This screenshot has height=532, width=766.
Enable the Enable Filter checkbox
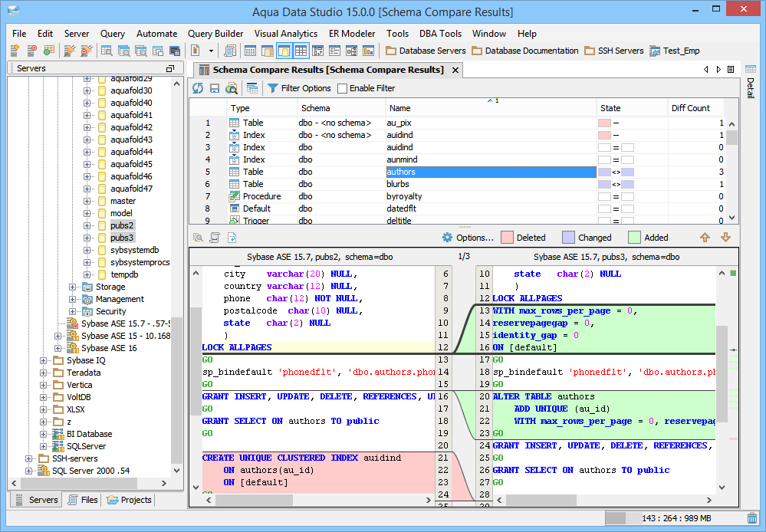coord(343,88)
